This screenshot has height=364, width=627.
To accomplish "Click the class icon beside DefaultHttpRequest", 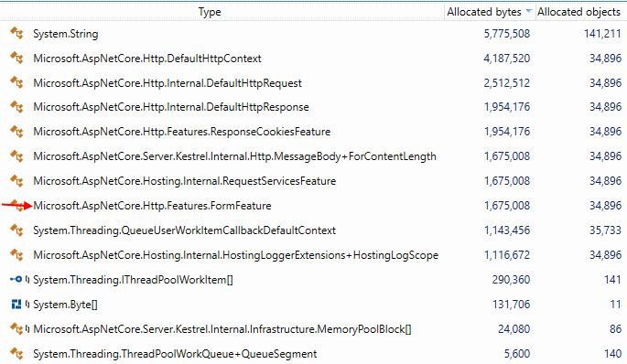I will [x=16, y=83].
